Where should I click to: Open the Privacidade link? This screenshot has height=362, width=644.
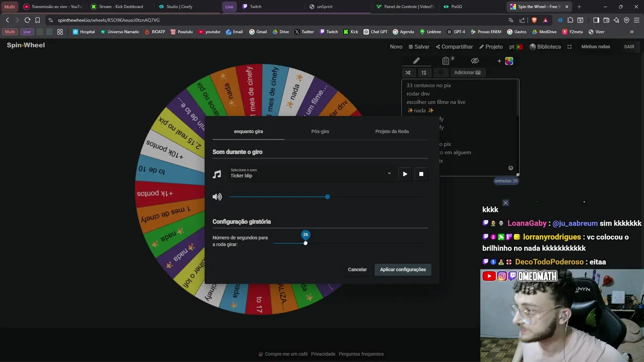tap(323, 354)
